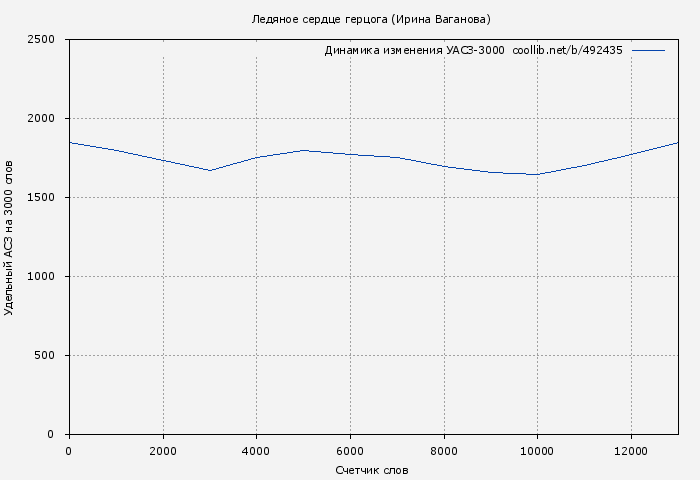Viewport: 700px width, 480px height.
Task: Click the X-axis label 'Счетчик слов'
Action: point(372,470)
